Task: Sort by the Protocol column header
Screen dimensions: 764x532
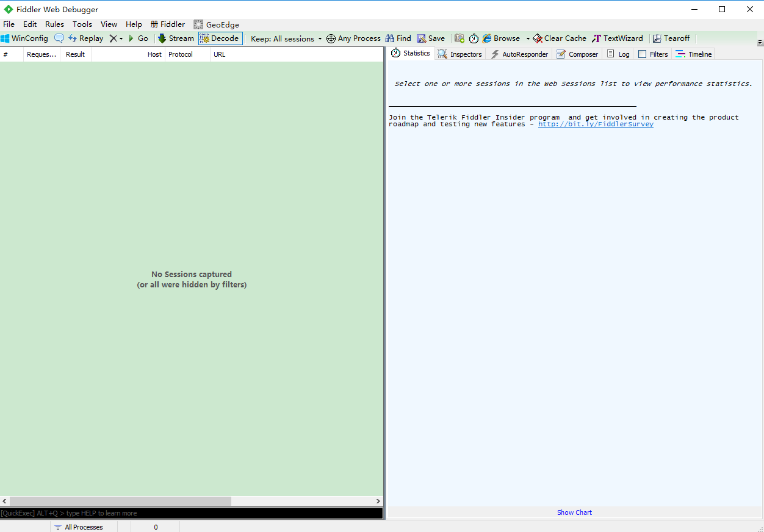Action: (x=187, y=54)
